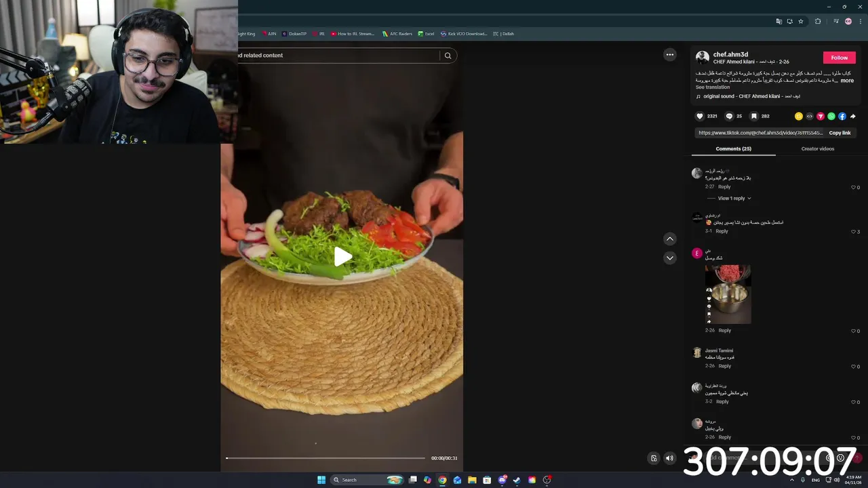This screenshot has width=868, height=488.
Task: Go to next video with down arrow
Action: [x=670, y=258]
